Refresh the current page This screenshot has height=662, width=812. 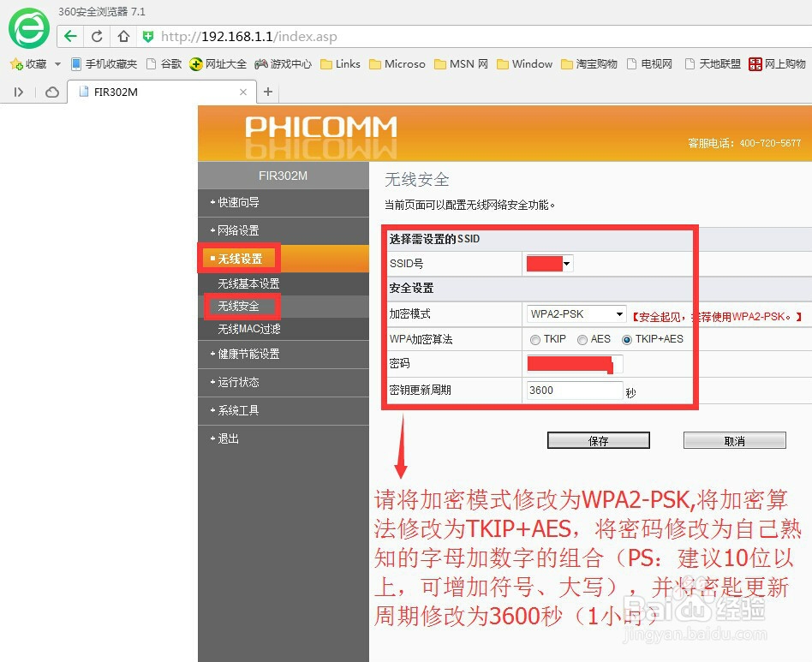(97, 37)
